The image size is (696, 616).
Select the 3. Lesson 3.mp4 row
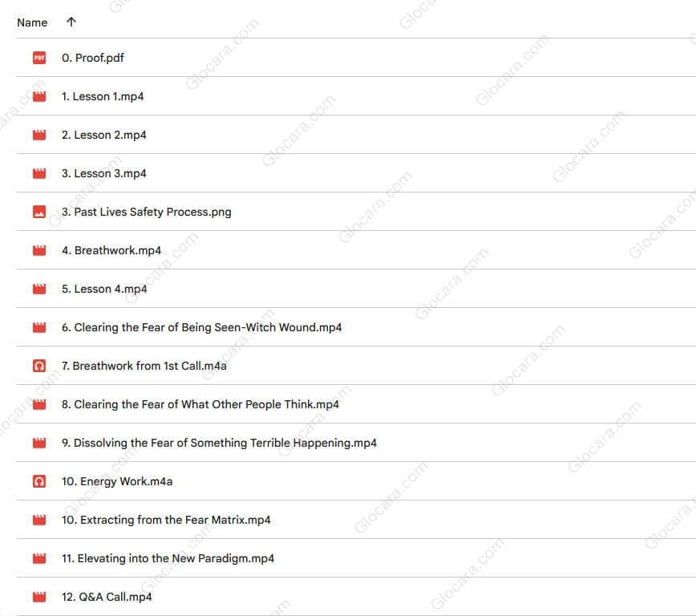[x=104, y=173]
